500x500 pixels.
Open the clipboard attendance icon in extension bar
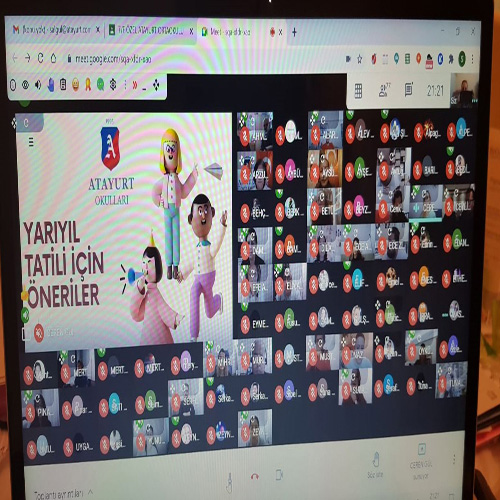(x=63, y=84)
